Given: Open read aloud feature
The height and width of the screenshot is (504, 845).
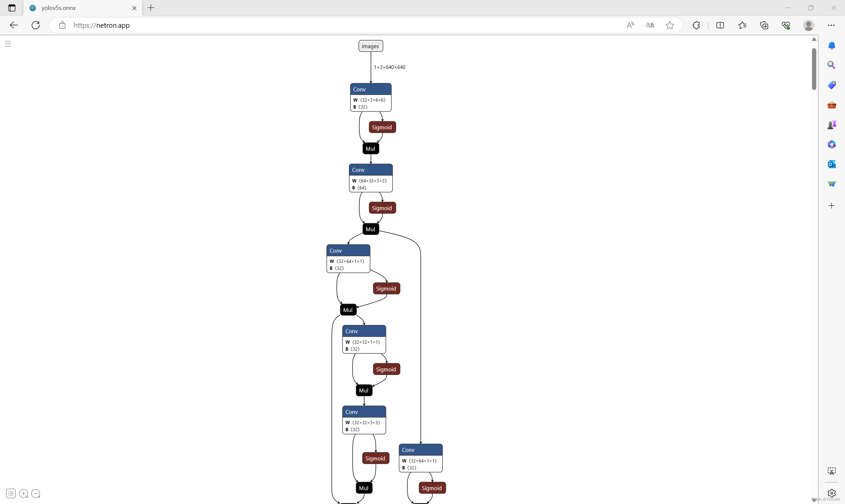Looking at the screenshot, I should coord(630,25).
